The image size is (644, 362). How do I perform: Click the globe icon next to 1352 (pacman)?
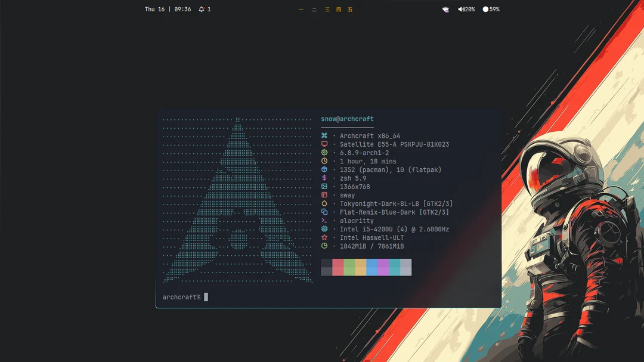[x=324, y=169]
